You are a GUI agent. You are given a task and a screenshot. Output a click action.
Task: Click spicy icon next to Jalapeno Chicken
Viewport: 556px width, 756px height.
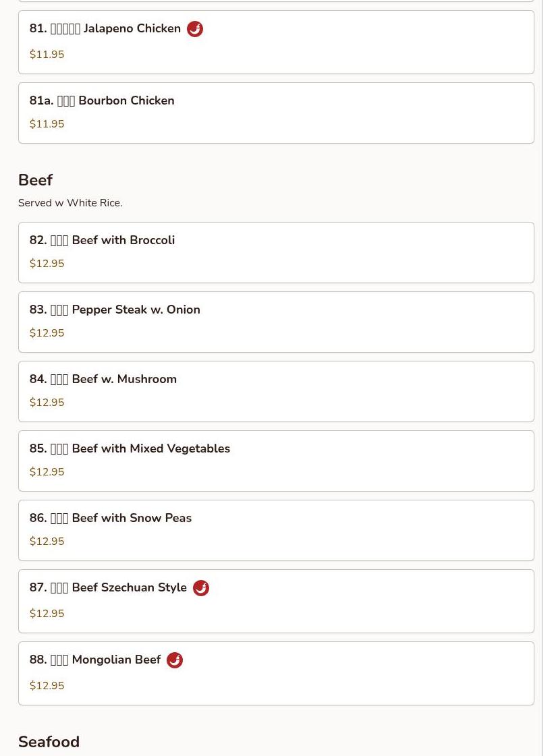[195, 29]
